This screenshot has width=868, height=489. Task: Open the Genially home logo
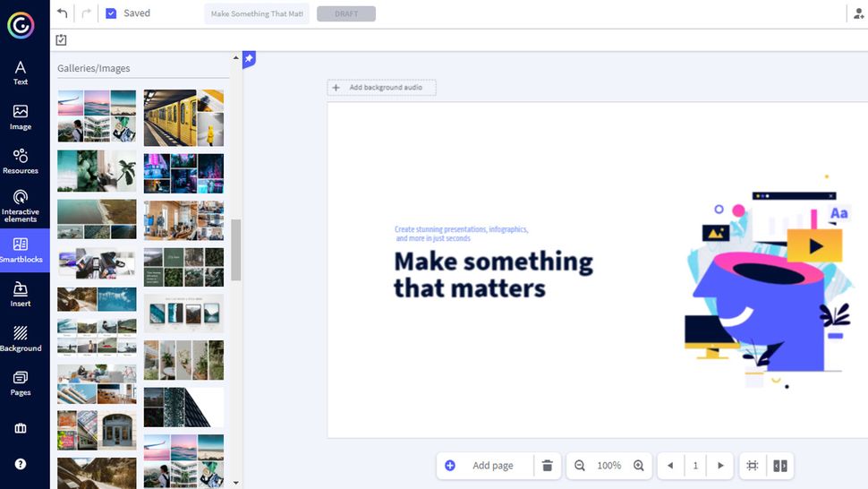[21, 25]
